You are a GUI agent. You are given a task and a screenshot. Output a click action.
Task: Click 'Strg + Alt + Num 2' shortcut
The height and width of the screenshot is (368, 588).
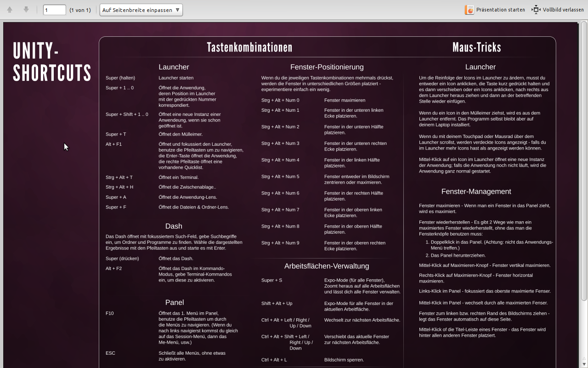280,126
